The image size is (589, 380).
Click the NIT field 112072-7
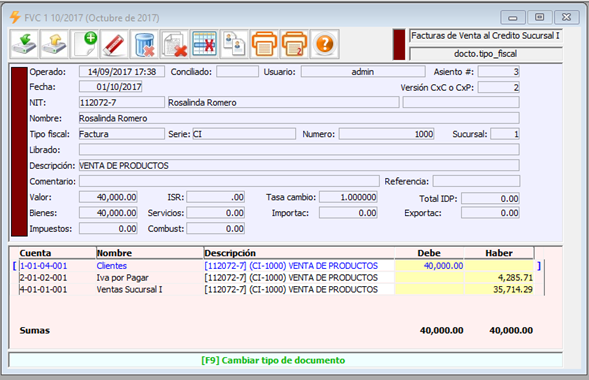pyautogui.click(x=122, y=103)
